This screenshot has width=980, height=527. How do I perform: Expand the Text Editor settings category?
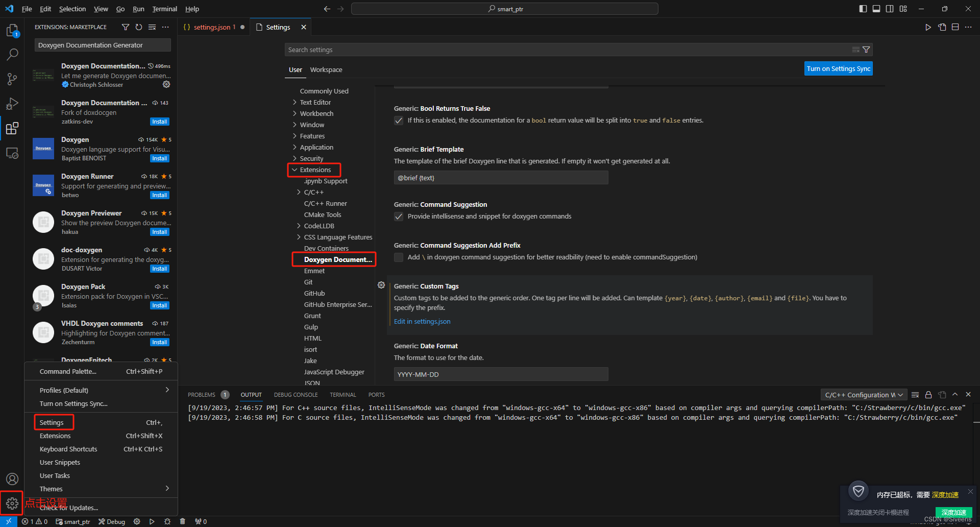(295, 102)
